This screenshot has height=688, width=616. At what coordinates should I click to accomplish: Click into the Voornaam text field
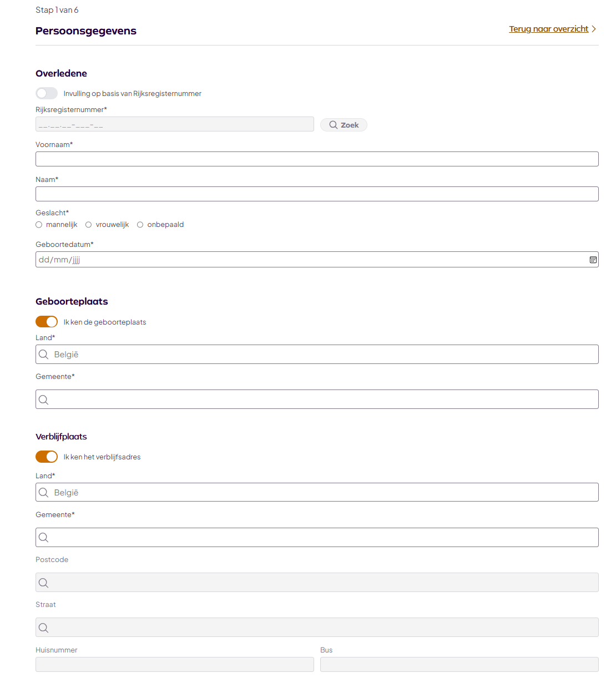point(317,159)
